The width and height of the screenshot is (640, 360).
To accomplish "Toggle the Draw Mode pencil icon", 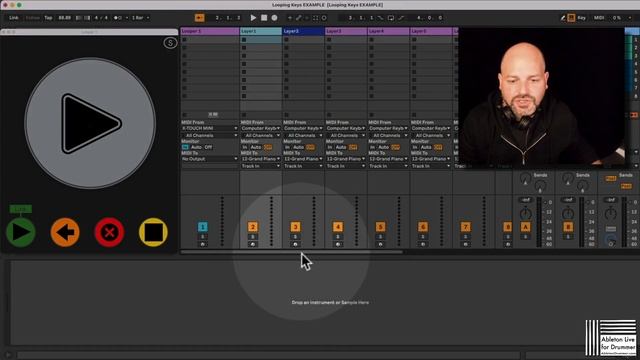I will click(x=563, y=18).
